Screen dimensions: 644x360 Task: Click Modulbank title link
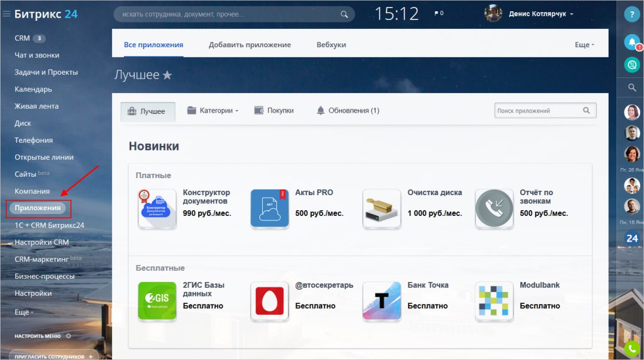(x=540, y=285)
